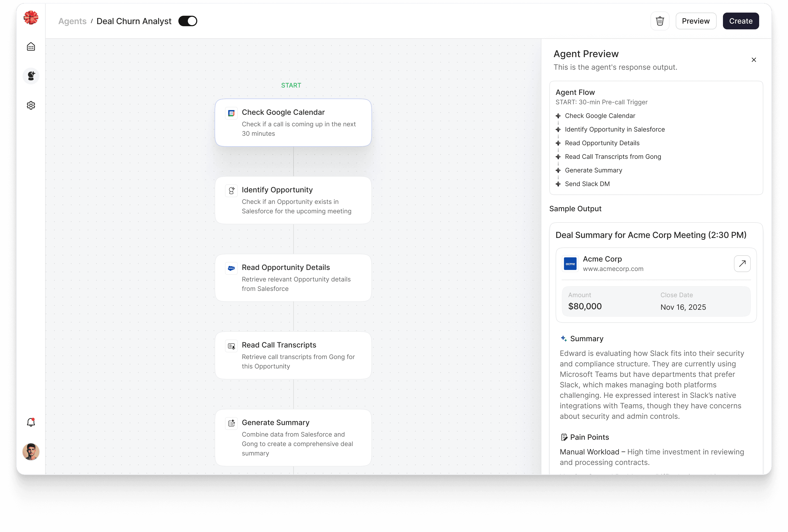
Task: Open the Home dashboard sidebar icon
Action: pyautogui.click(x=31, y=46)
